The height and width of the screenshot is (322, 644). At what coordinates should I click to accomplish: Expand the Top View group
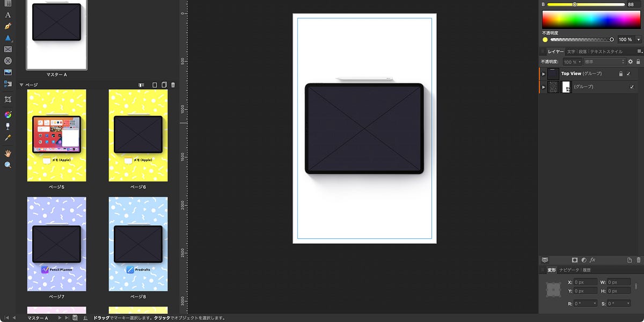(x=544, y=74)
